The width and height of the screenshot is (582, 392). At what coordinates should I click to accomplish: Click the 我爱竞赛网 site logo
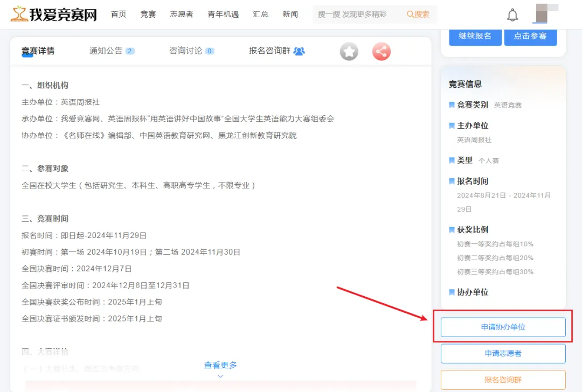pos(54,14)
